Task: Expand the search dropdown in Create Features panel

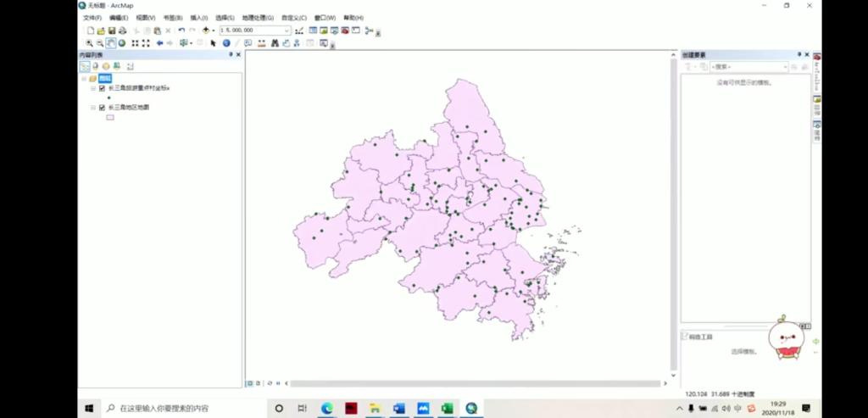Action: (x=784, y=66)
